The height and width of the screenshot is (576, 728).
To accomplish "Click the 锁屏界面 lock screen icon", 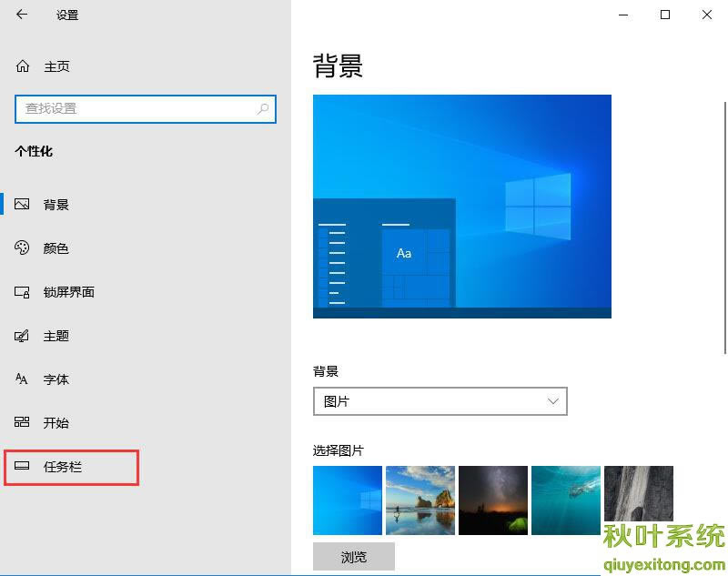I will pos(22,292).
